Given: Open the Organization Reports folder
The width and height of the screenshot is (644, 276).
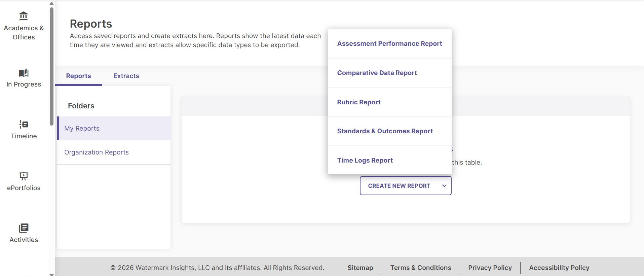Looking at the screenshot, I should [114, 152].
